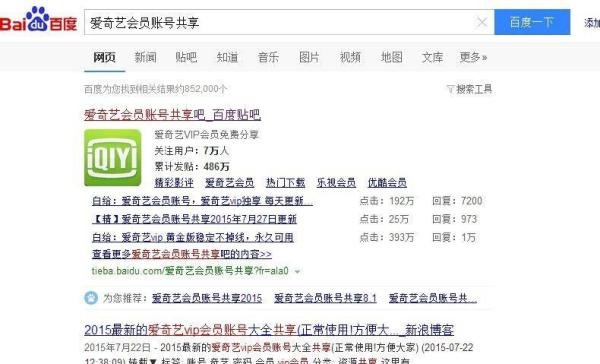Switch to the 地图 tab
The height and width of the screenshot is (364, 600).
coord(391,57)
